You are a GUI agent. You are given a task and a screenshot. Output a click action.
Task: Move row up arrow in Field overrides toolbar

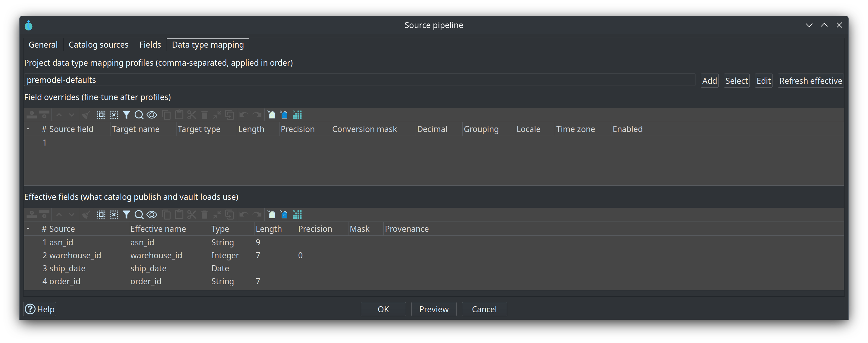point(59,115)
